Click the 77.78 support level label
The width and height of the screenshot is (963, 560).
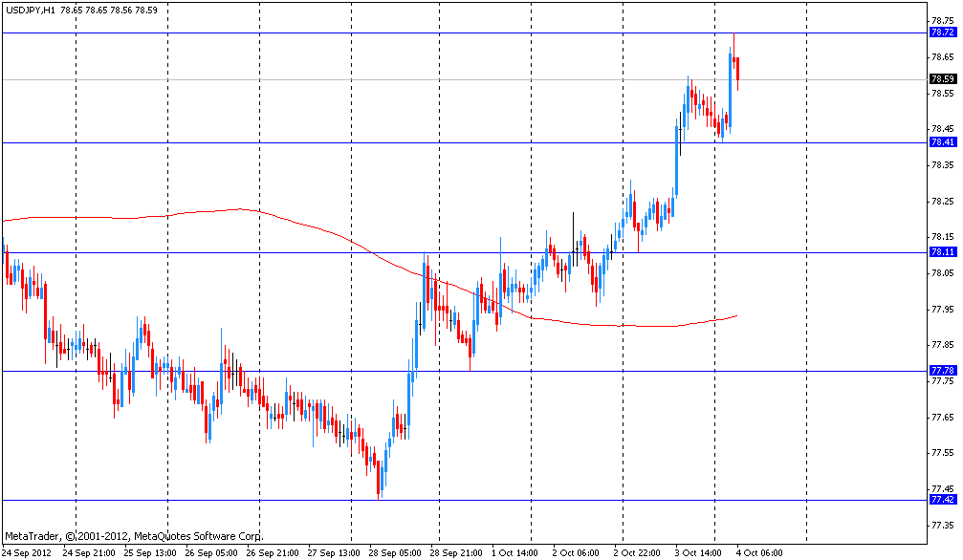(942, 371)
